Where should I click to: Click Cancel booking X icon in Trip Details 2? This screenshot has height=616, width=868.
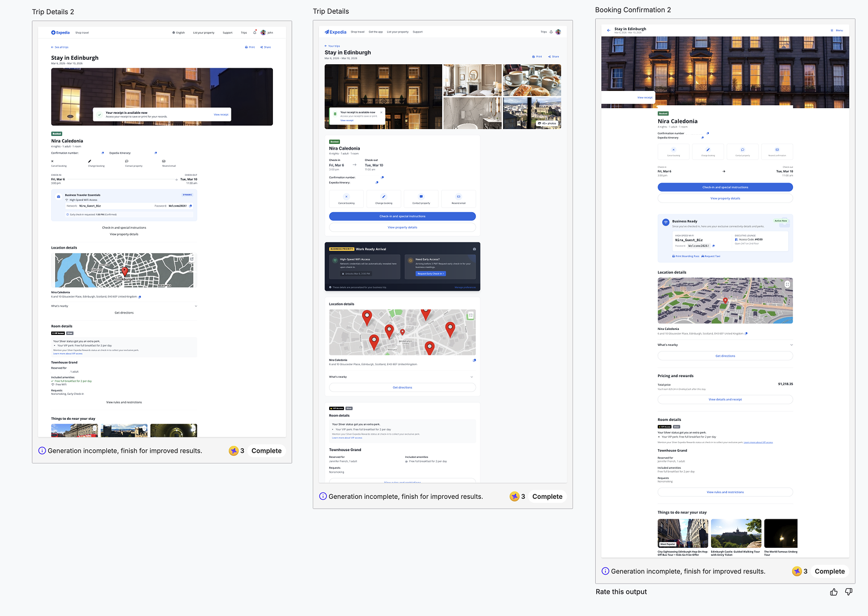(x=52, y=161)
